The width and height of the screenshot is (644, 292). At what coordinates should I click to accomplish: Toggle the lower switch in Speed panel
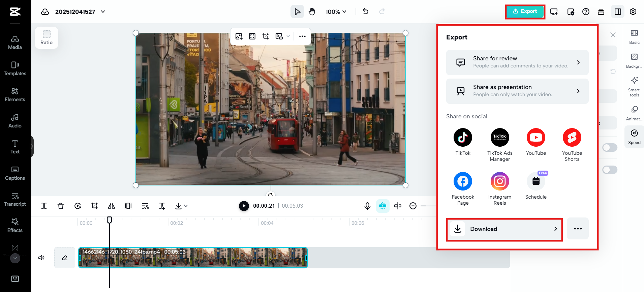coord(610,170)
